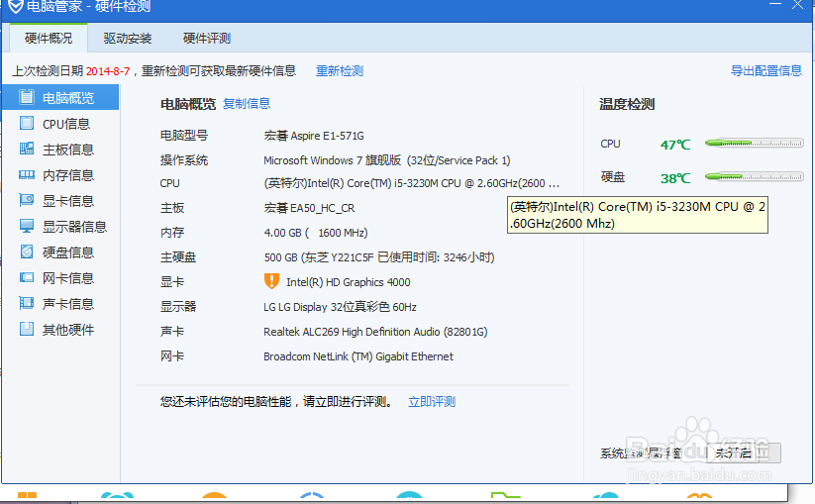
Task: Open the 主板信息 motherboard icon
Action: pyautogui.click(x=27, y=149)
